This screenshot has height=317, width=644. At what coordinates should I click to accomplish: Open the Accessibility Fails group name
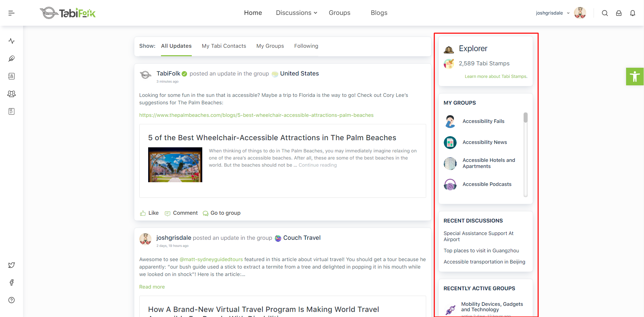483,121
